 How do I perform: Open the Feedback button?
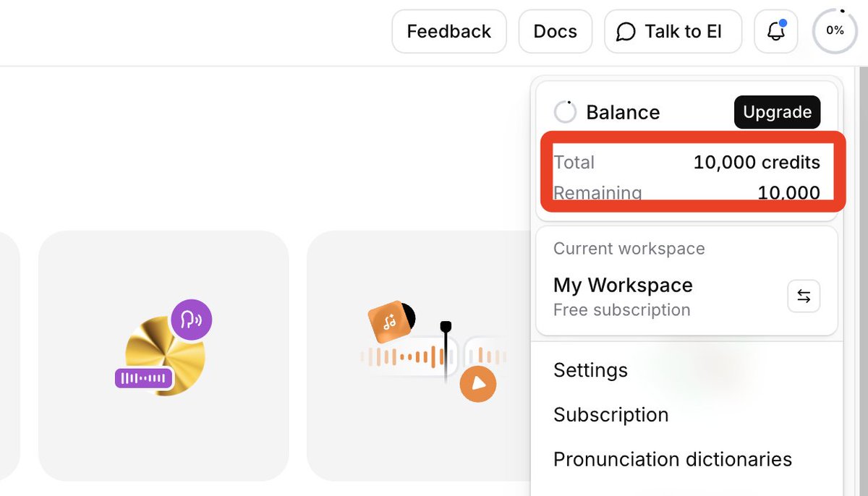[x=448, y=32]
